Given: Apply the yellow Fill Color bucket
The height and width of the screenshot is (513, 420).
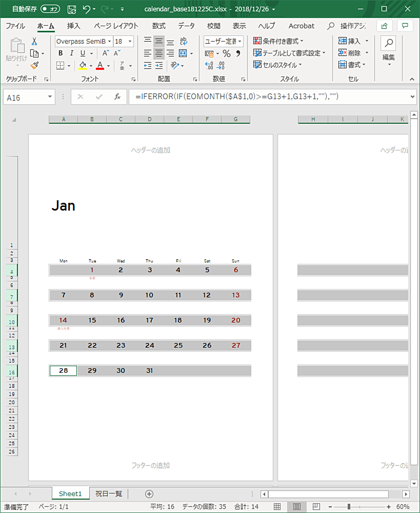Looking at the screenshot, I should [82, 65].
